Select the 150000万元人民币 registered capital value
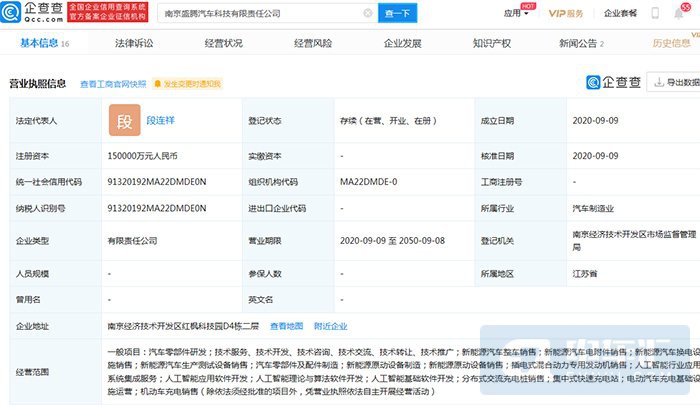 pyautogui.click(x=142, y=156)
